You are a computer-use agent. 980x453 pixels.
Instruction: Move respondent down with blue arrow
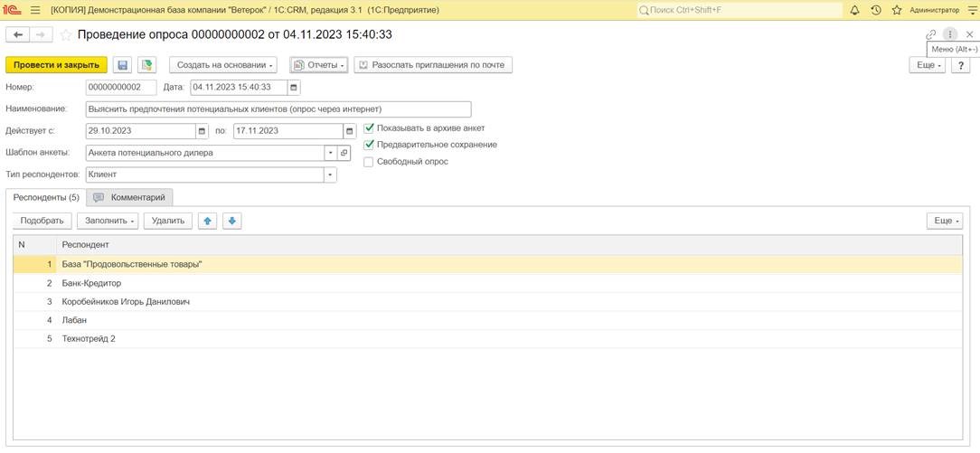231,221
